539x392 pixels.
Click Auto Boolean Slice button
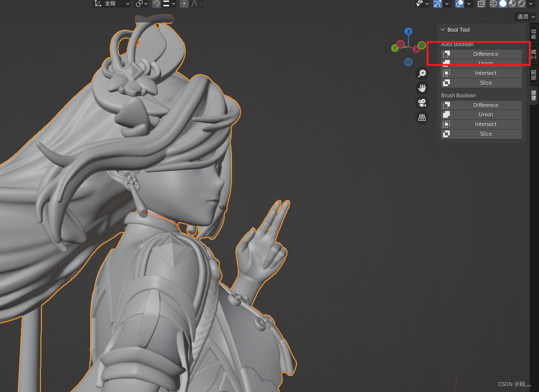[481, 83]
